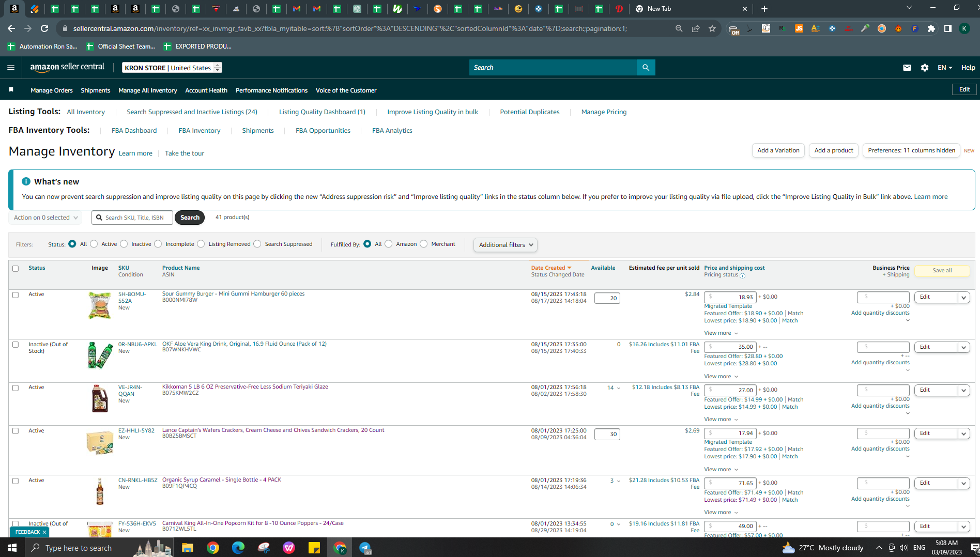Open the volume icon in system tray
This screenshot has width=980, height=557.
click(x=904, y=548)
